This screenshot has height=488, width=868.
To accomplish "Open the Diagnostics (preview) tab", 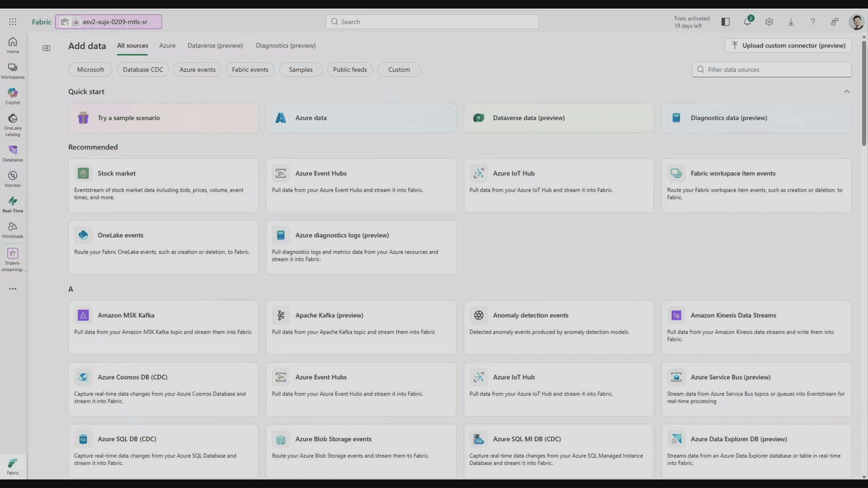I will [285, 46].
